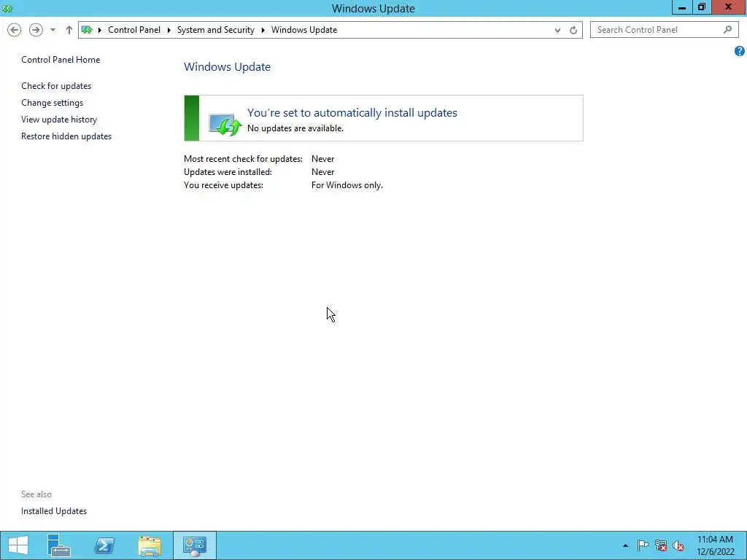Open Windows PowerShell from taskbar

[104, 545]
